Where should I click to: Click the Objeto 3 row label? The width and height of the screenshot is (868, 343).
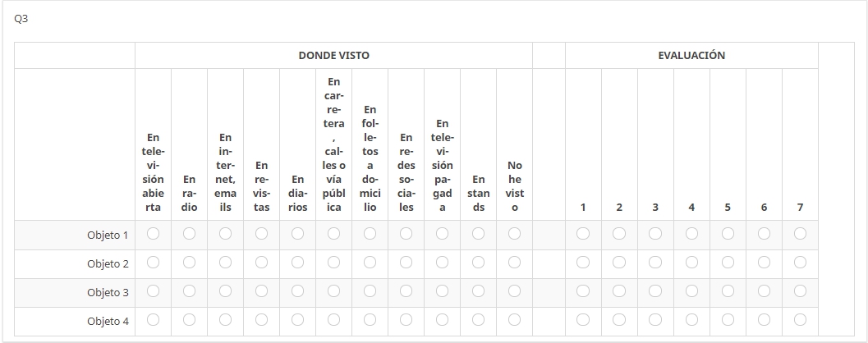click(108, 293)
